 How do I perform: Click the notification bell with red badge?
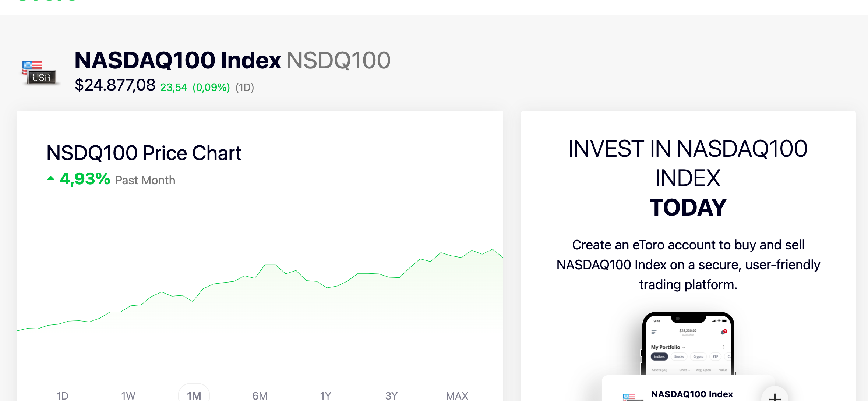tap(723, 332)
